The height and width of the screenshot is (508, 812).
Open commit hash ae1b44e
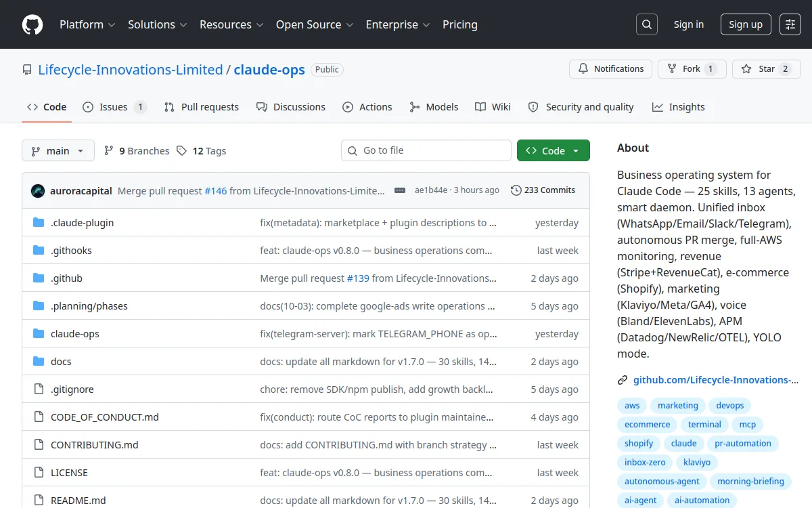point(431,190)
